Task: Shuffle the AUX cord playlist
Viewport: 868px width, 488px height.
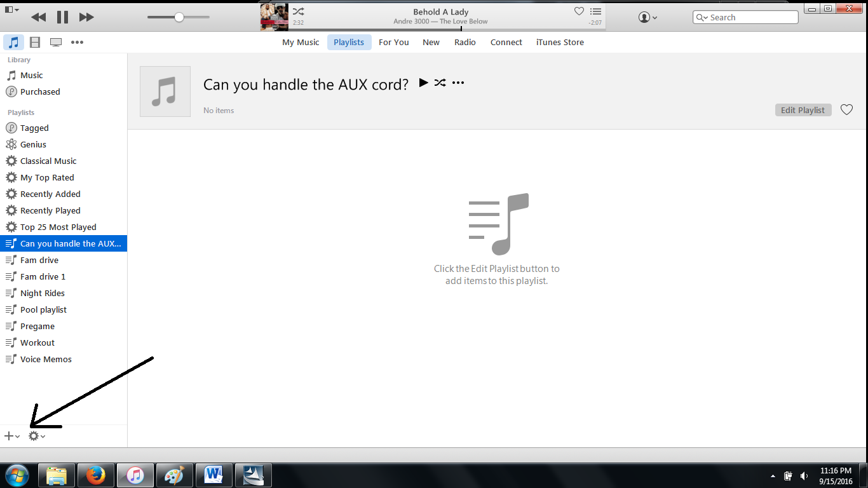Action: (440, 83)
